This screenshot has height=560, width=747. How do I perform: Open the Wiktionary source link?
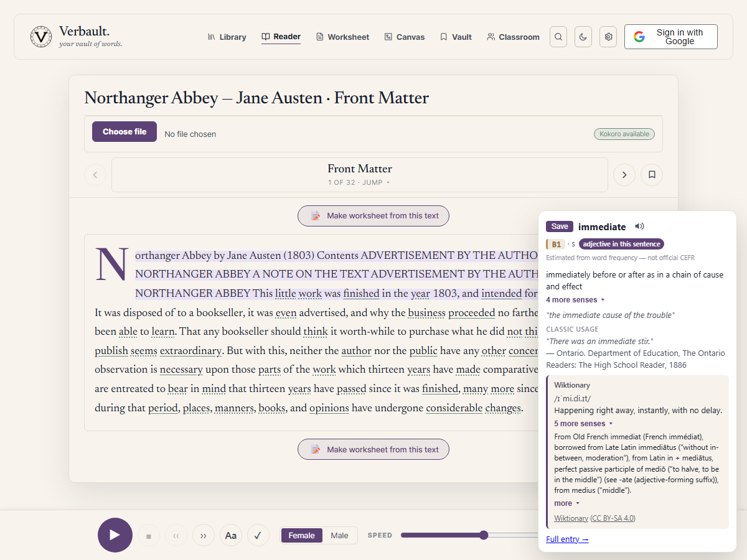[571, 518]
